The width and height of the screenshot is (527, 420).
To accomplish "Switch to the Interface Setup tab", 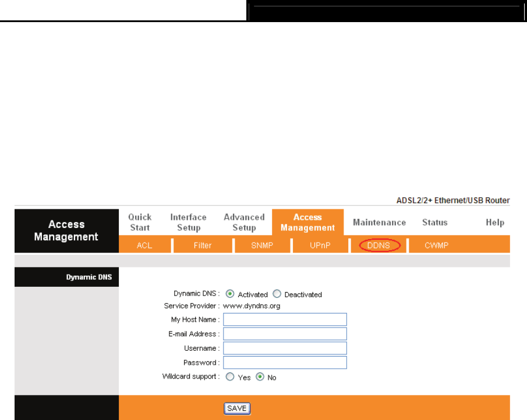I will [188, 222].
